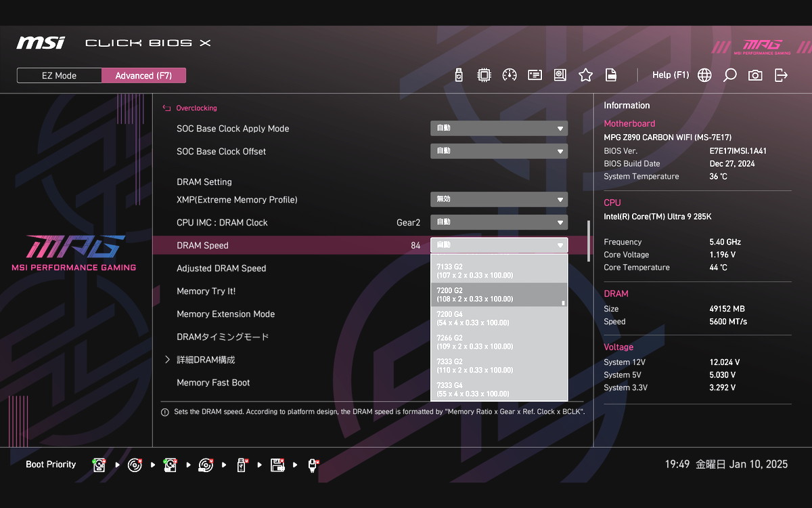Click the DRAM speed list scrollbar handle
The width and height of the screenshot is (812, 508).
[563, 303]
